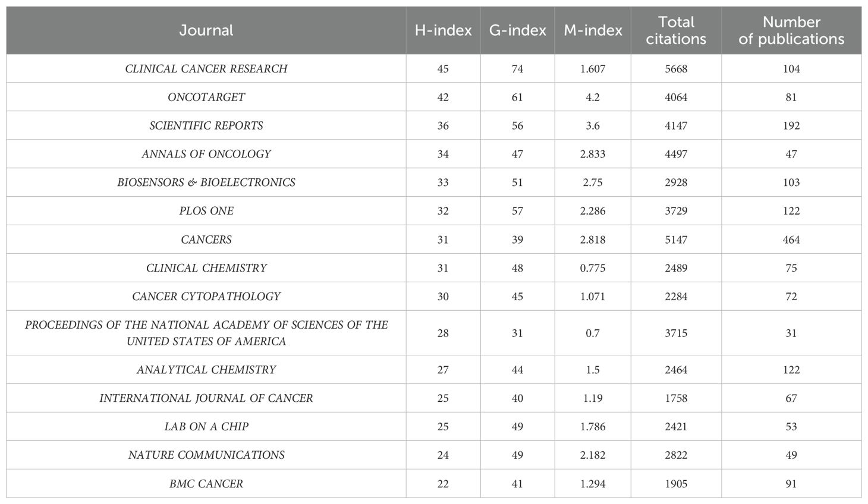Click M-index value 1.5 for Analytical Chemistry
The width and height of the screenshot is (868, 504).
pos(593,370)
